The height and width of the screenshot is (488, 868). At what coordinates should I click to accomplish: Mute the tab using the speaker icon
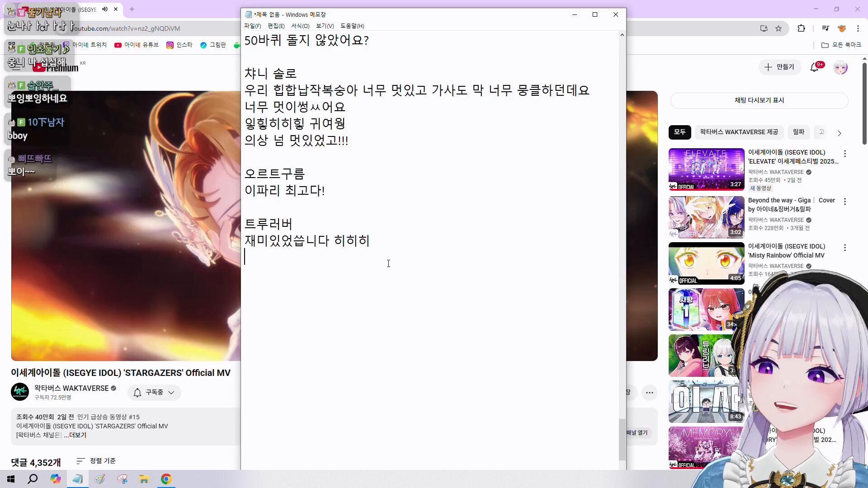(105, 9)
